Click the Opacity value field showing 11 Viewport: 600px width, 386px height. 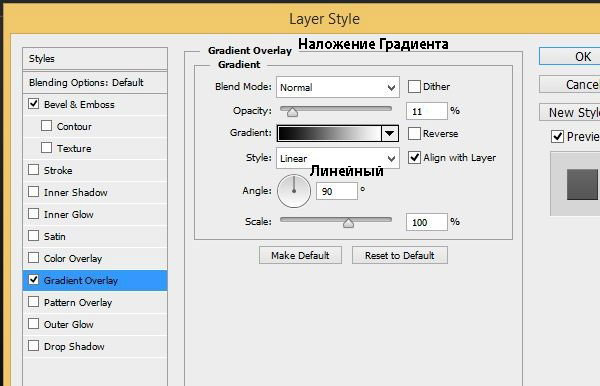tap(427, 111)
